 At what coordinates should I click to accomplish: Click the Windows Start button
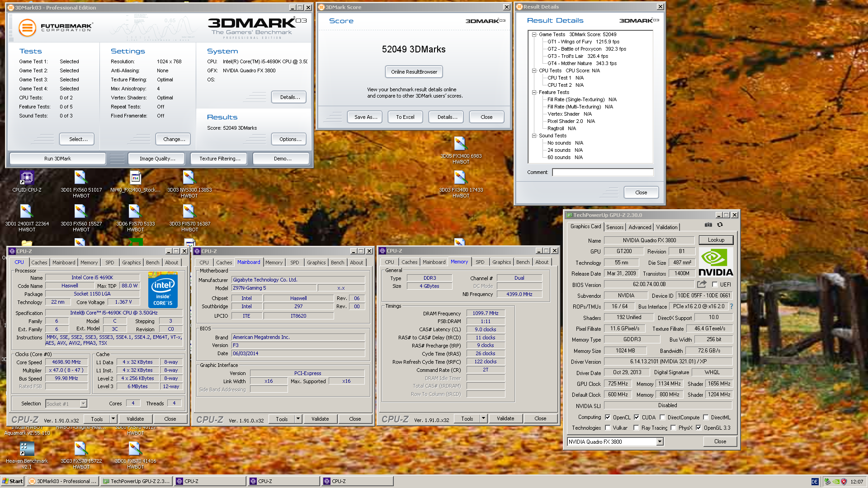(12, 481)
